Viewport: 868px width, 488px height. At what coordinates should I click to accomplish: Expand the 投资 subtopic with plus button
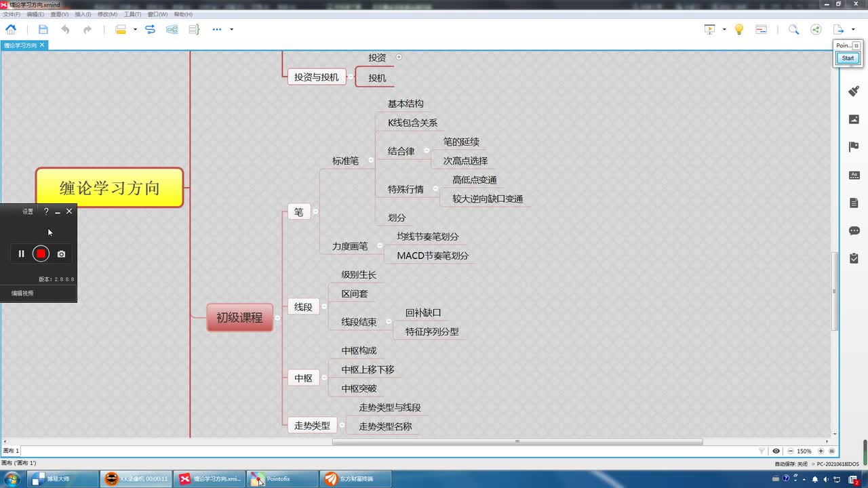click(x=399, y=57)
